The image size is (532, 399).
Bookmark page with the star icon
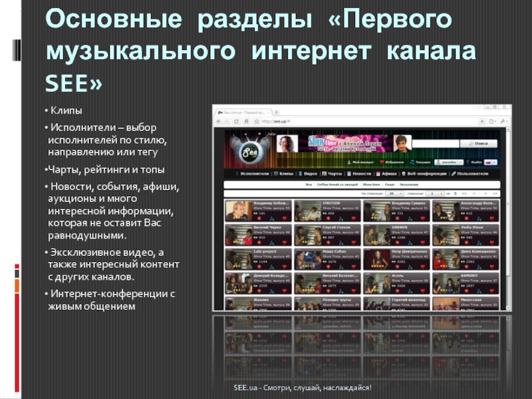[x=257, y=122]
